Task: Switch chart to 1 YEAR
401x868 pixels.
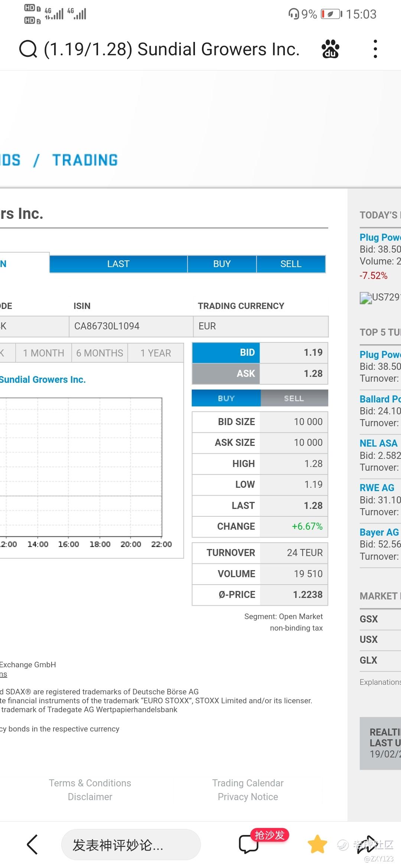Action: (x=156, y=353)
